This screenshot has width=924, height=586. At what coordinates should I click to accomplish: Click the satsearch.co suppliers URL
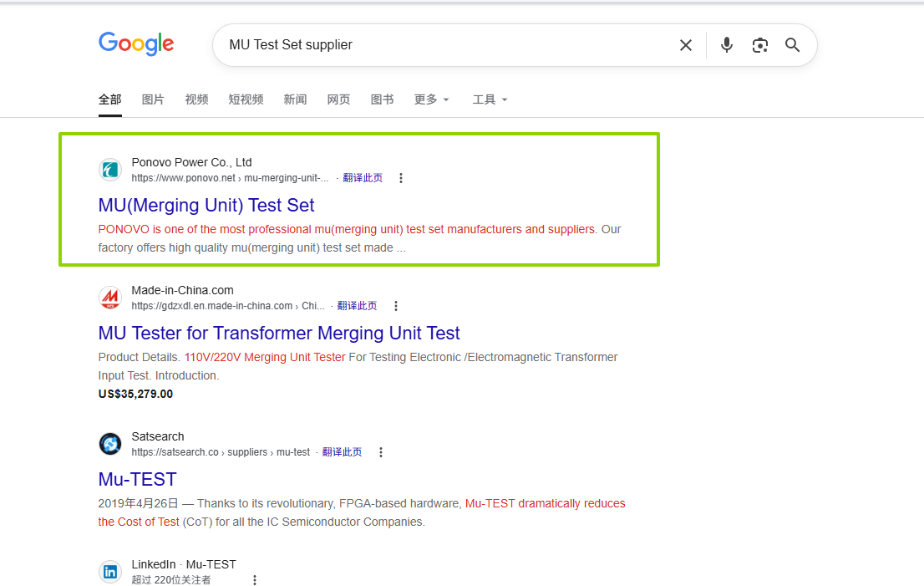click(x=221, y=452)
